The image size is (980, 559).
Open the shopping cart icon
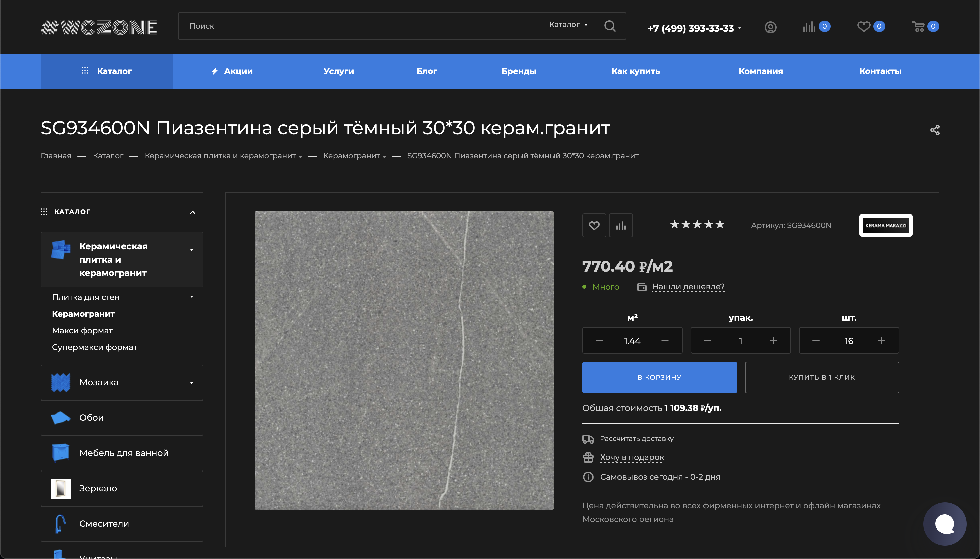pos(918,27)
